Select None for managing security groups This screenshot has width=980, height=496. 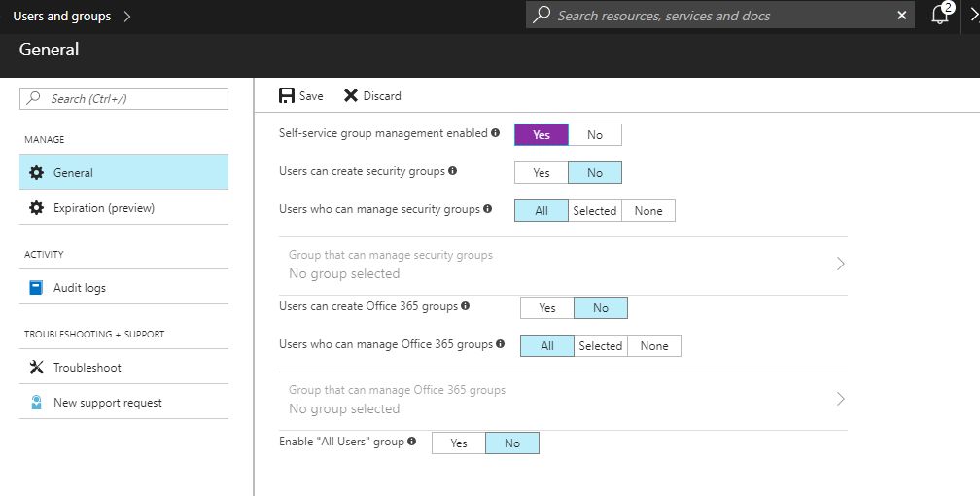click(648, 211)
